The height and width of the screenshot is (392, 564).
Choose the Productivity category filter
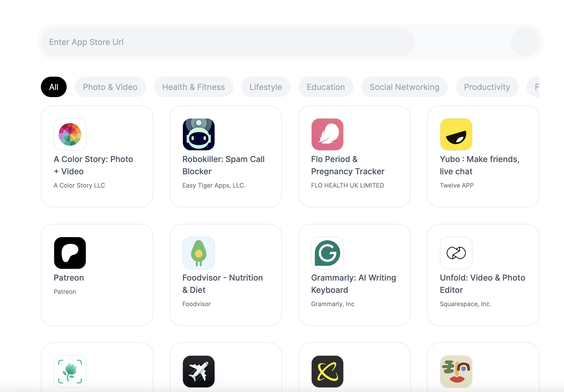coord(487,87)
